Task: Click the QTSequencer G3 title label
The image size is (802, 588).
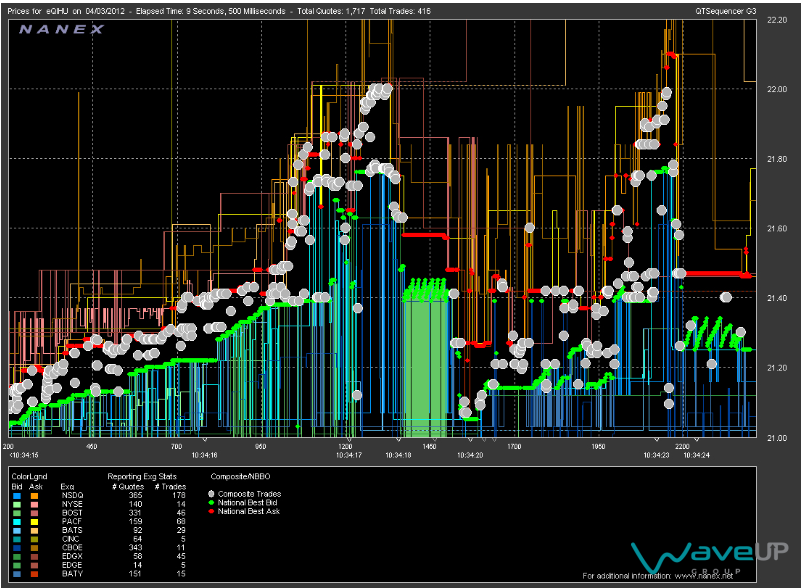Action: pyautogui.click(x=728, y=9)
